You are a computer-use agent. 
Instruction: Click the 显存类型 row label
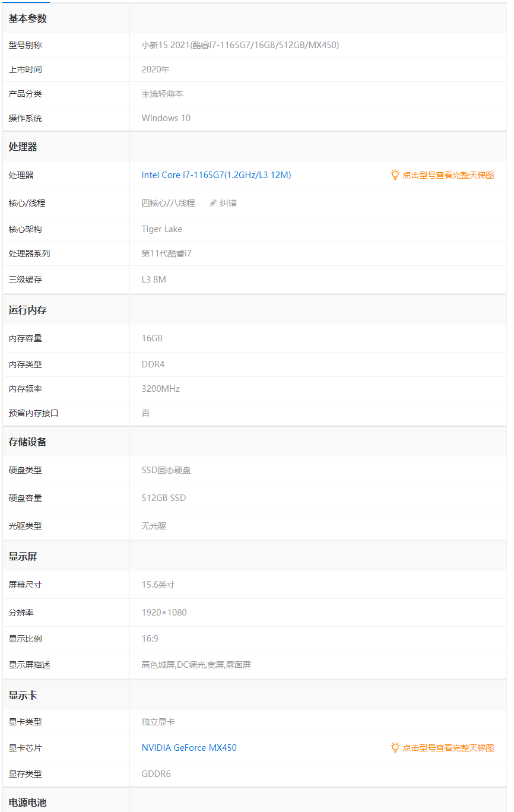point(25,774)
